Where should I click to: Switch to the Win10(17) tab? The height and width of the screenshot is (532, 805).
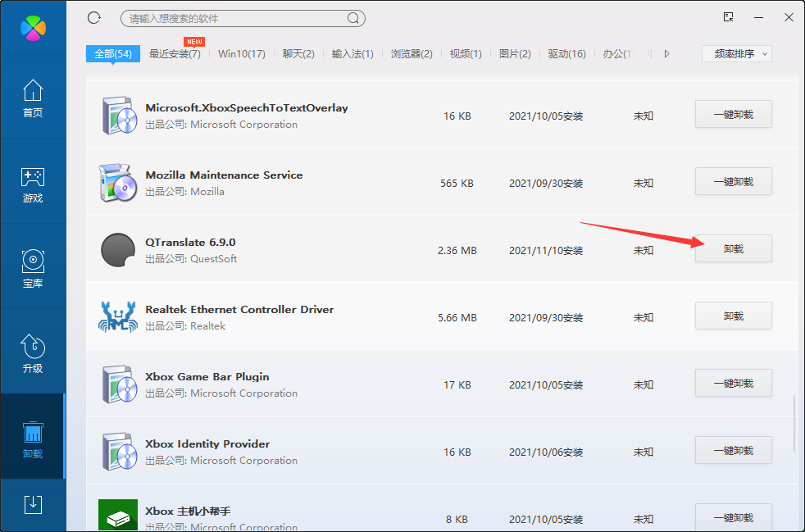241,54
